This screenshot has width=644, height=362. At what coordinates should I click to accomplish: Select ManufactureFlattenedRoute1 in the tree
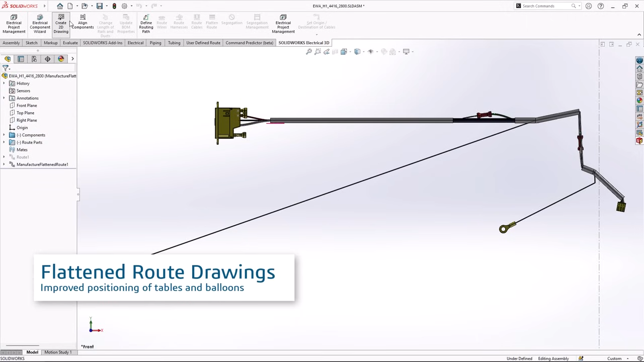click(42, 164)
